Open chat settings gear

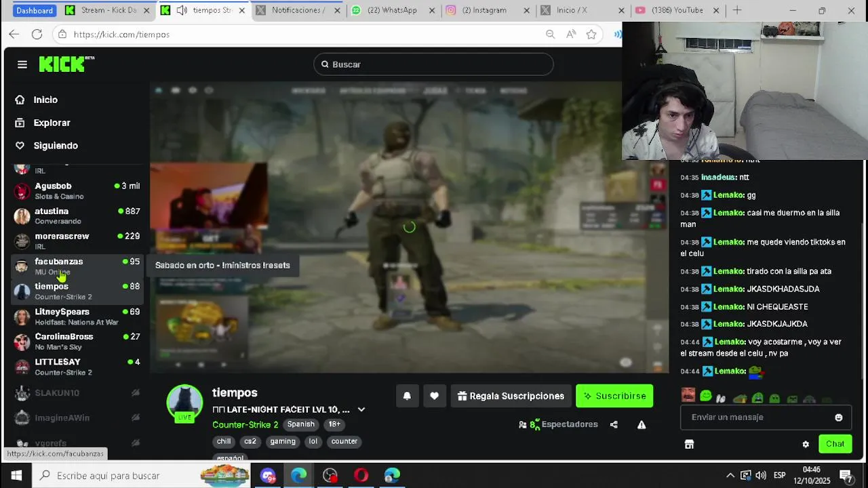(x=806, y=445)
